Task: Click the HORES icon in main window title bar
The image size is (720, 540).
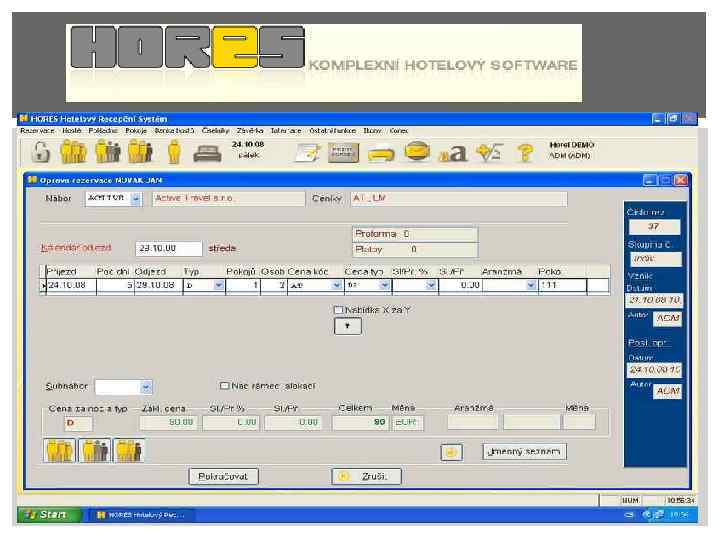Action: [x=24, y=118]
